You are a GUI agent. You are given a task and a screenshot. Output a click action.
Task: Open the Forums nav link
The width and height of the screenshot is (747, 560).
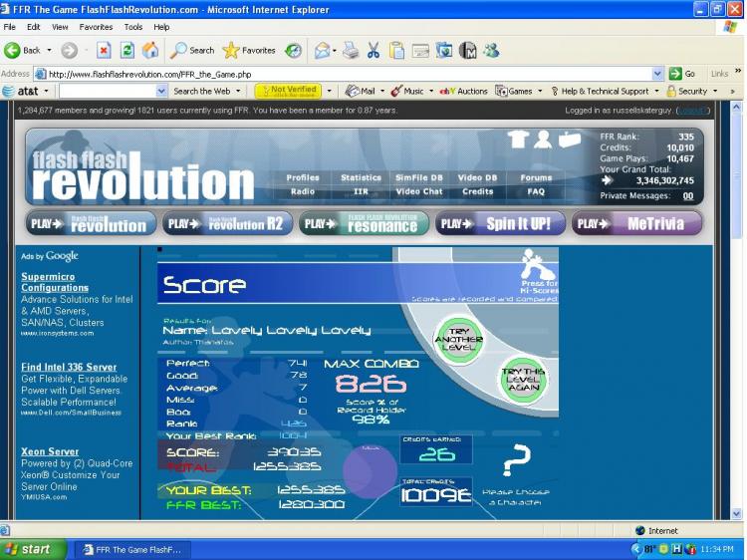(536, 177)
